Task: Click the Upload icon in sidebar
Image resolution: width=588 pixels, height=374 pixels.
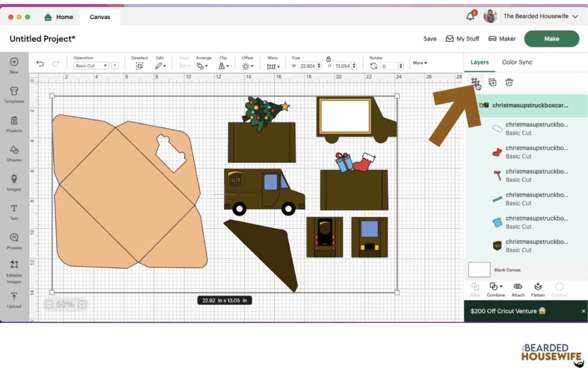Action: 14,300
